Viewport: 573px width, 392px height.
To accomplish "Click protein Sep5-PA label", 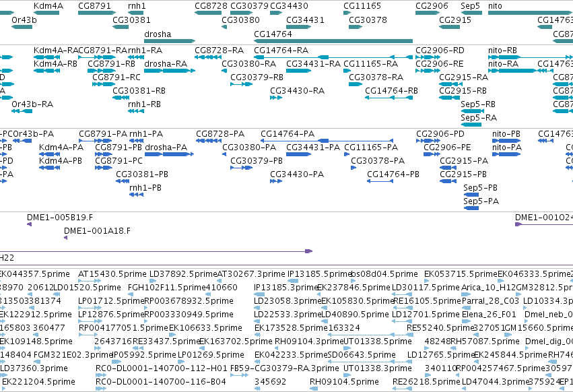I will click(481, 201).
